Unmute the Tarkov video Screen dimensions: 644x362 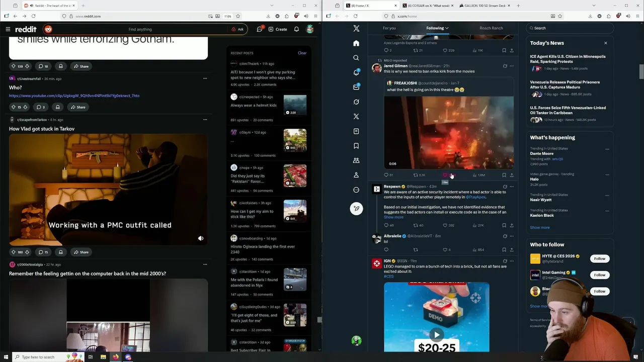201,238
